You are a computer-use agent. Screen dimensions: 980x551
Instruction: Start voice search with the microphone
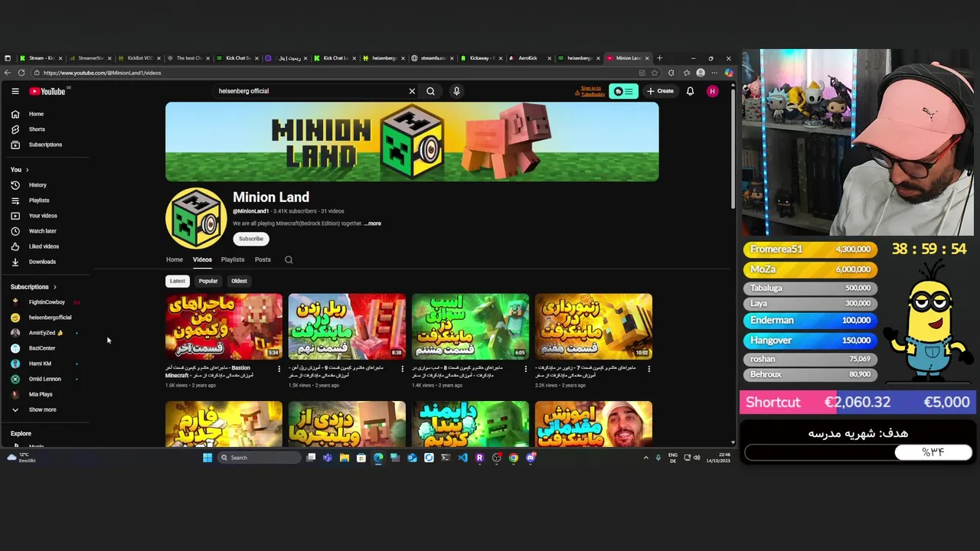pyautogui.click(x=456, y=91)
